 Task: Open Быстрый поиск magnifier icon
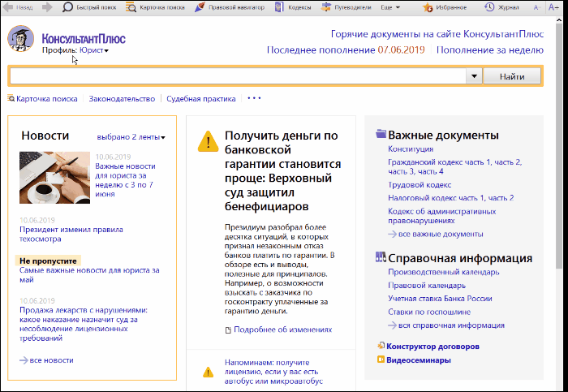(67, 7)
